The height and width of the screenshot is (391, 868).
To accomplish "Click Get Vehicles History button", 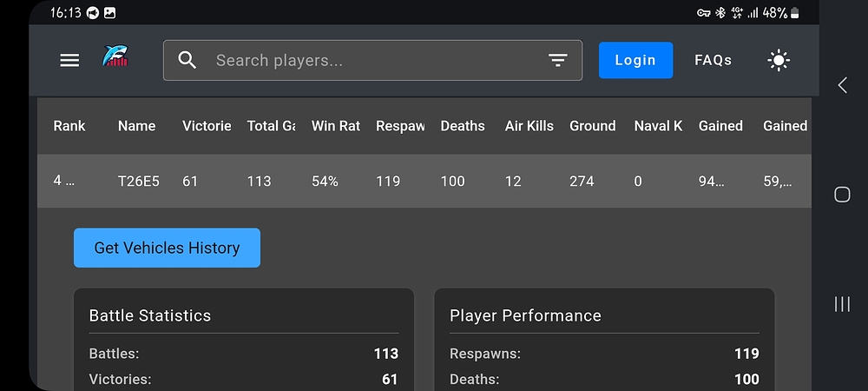I will [x=167, y=248].
